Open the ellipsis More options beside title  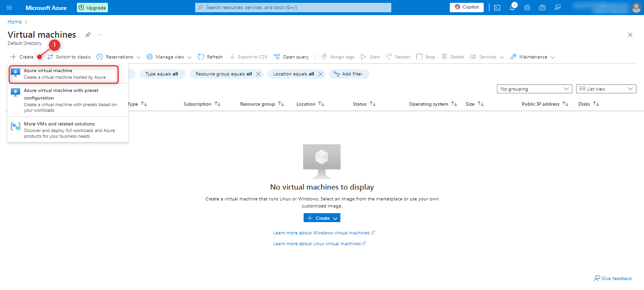pos(100,35)
